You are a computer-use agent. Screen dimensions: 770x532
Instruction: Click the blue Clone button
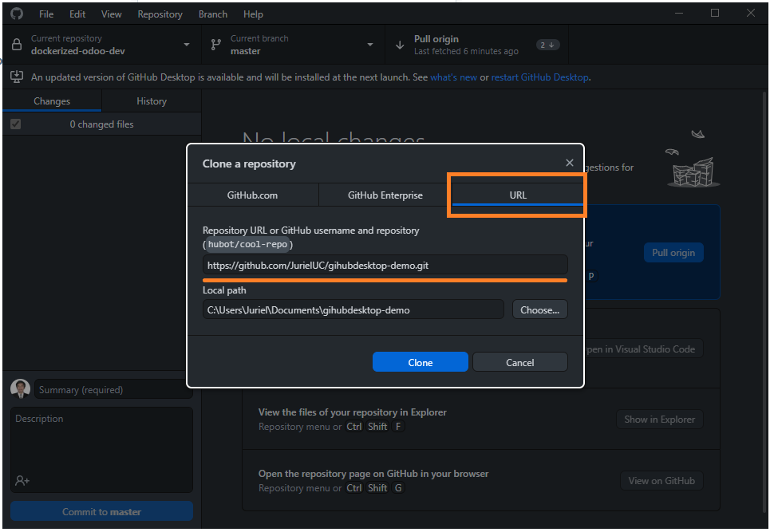click(x=421, y=362)
